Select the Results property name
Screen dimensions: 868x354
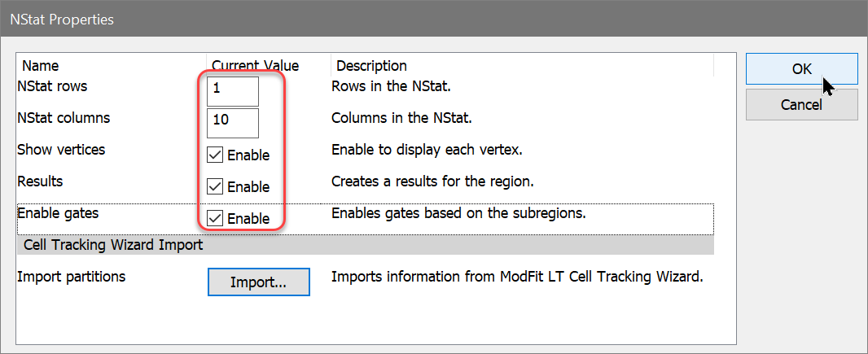[40, 181]
